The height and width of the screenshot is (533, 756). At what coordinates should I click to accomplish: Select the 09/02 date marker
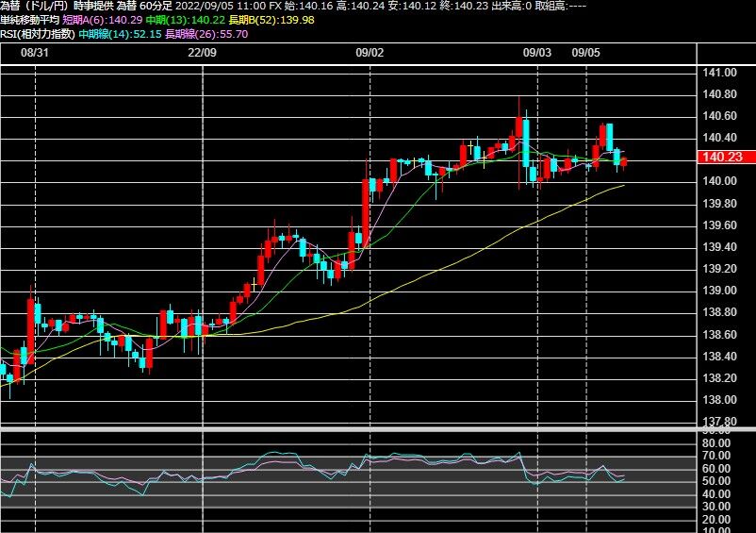tap(370, 53)
